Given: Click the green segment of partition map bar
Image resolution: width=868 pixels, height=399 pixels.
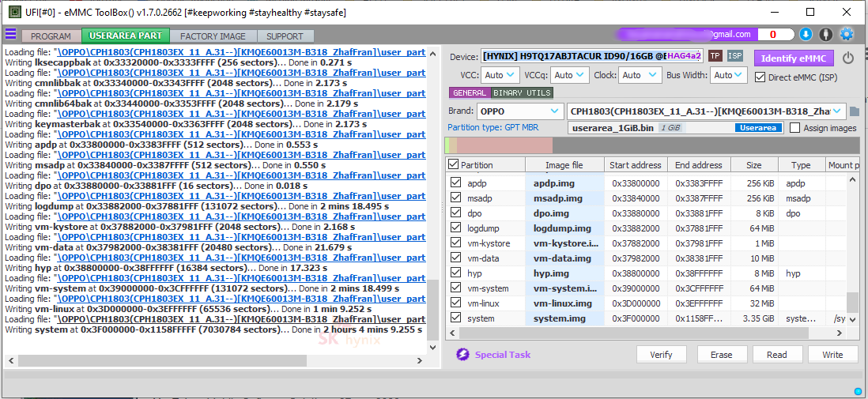Looking at the screenshot, I should point(447,145).
